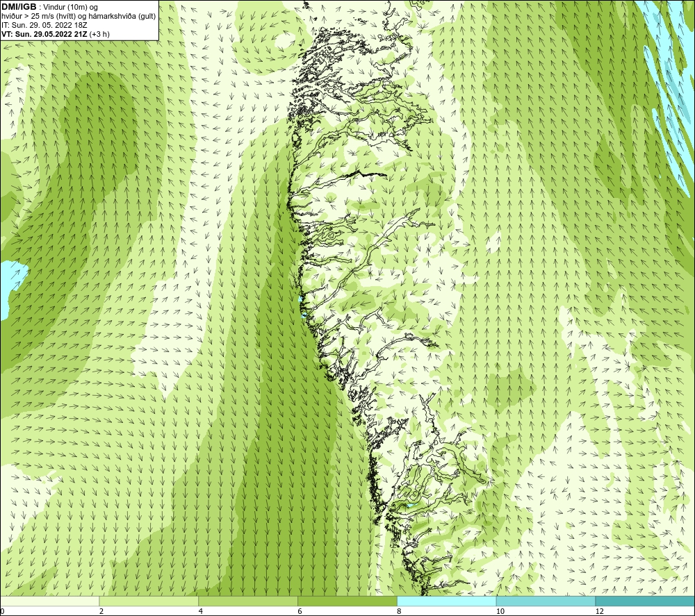Click the 10–12 m/s teal legend swatch
This screenshot has width=695, height=616.
point(546,601)
